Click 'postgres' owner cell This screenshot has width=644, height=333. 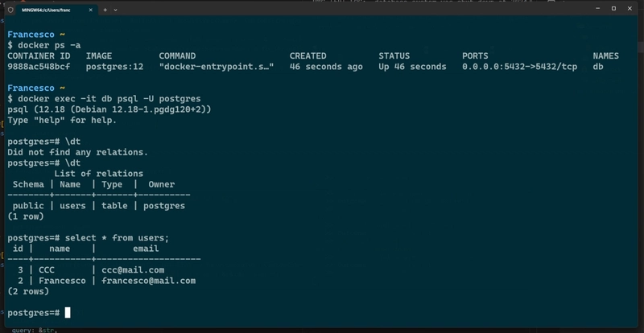tap(164, 206)
